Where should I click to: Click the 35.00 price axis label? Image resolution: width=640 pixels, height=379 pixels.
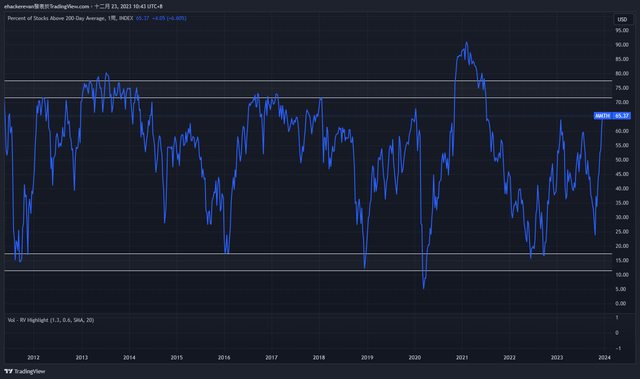pyautogui.click(x=622, y=203)
